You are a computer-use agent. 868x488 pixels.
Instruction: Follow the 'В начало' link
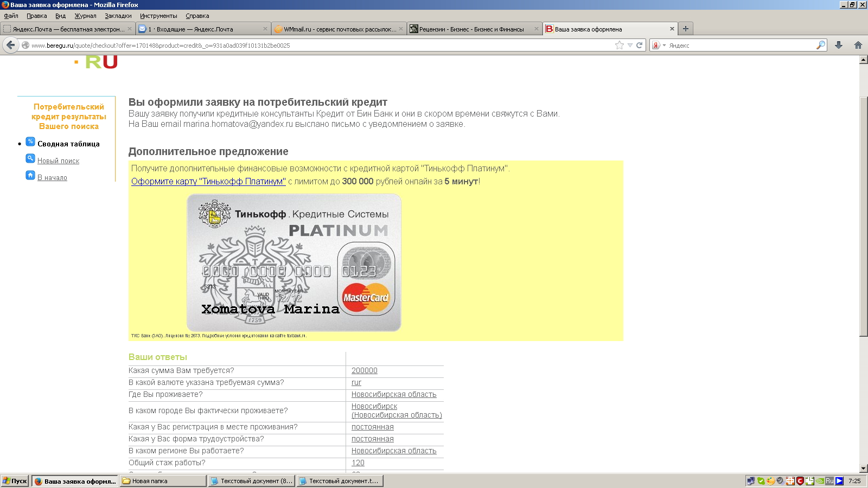[x=52, y=178]
